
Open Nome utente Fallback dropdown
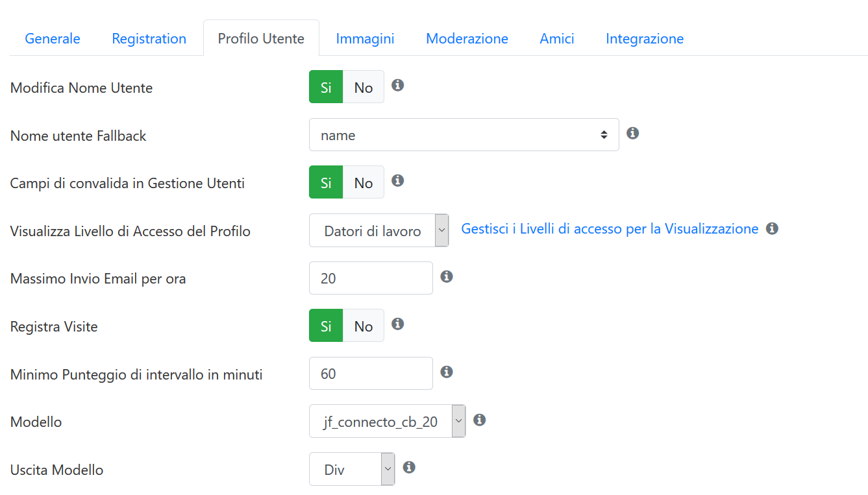click(x=464, y=135)
